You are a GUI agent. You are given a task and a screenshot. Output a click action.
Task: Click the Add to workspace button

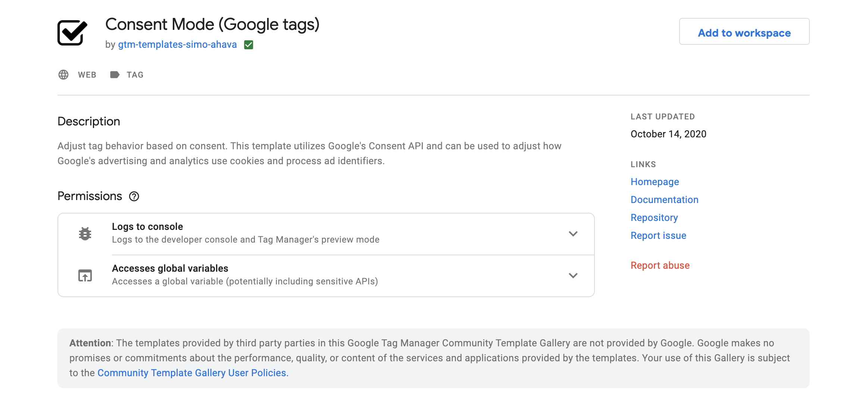tap(744, 31)
